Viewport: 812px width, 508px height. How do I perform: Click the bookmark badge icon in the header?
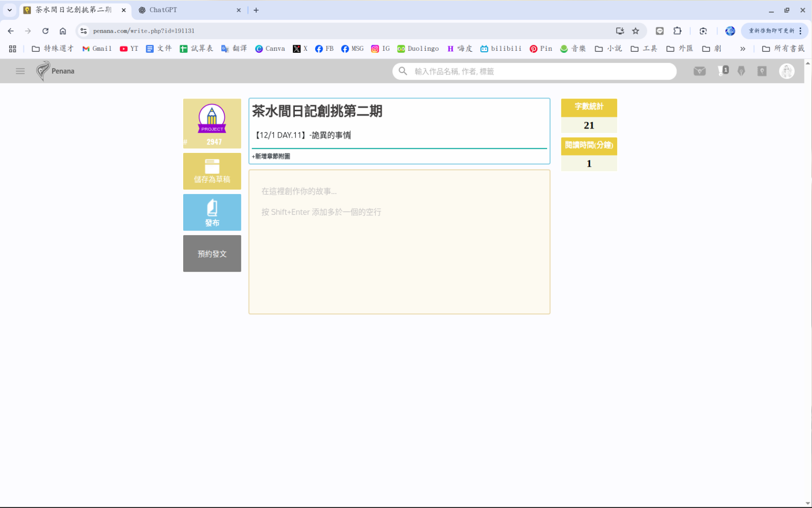(x=762, y=71)
